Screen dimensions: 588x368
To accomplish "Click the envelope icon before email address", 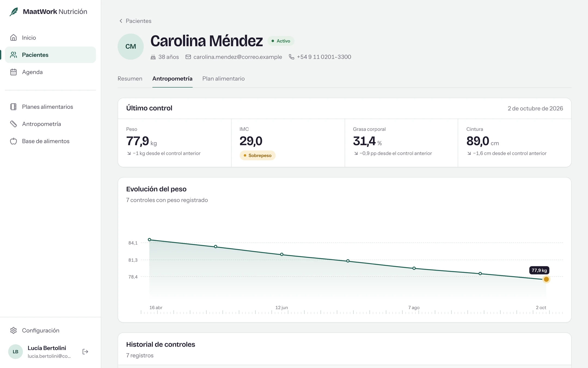I will click(188, 57).
